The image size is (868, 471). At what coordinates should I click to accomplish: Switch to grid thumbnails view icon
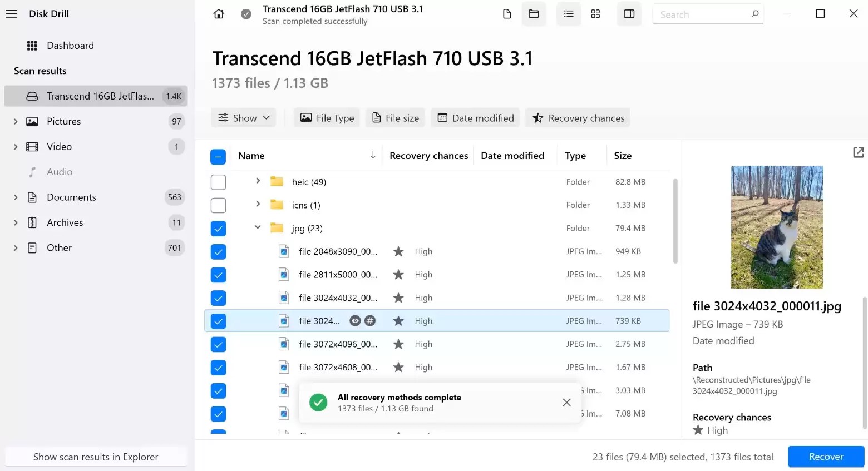[x=595, y=14]
